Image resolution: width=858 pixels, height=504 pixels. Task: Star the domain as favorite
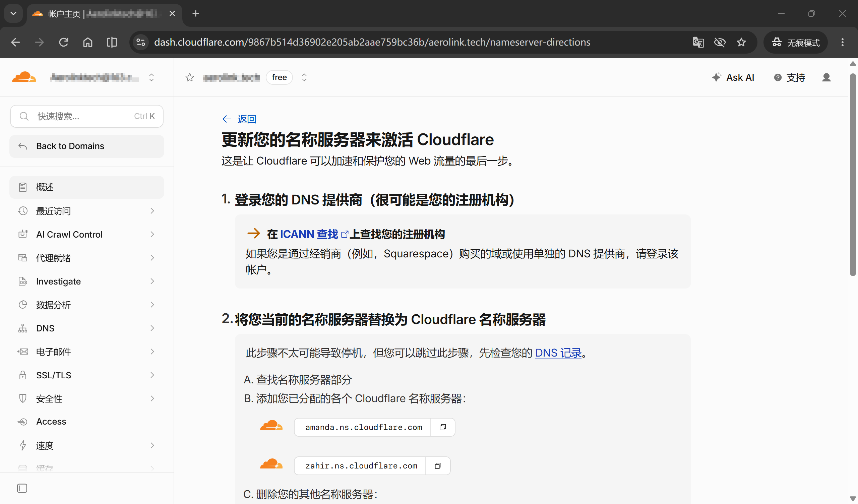click(190, 78)
